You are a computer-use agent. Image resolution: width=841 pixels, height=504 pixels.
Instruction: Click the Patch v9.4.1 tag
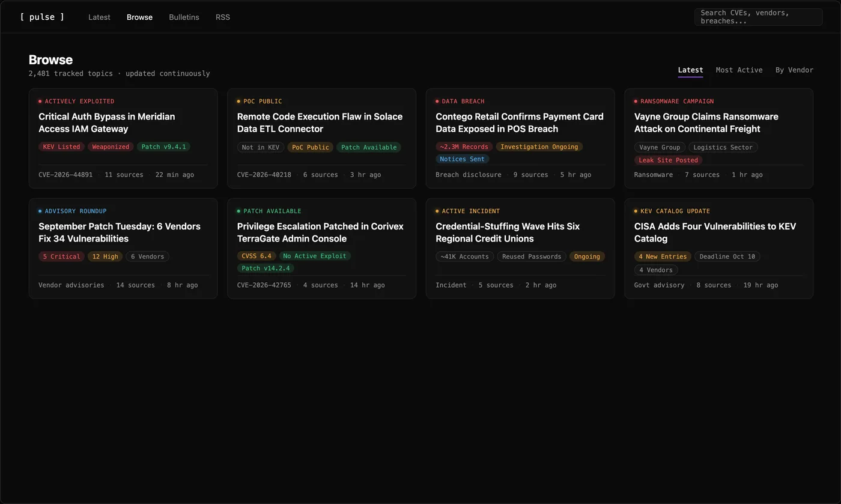tap(163, 147)
